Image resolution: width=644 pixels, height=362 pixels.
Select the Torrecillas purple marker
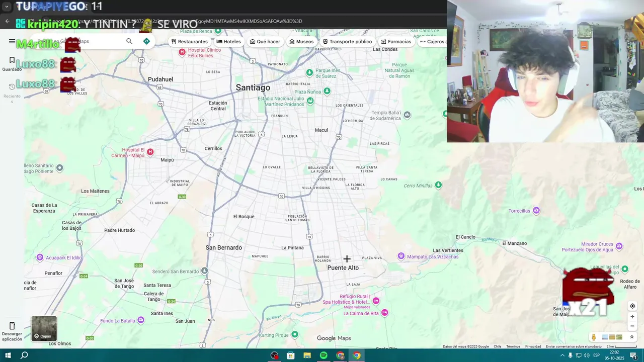[536, 210]
